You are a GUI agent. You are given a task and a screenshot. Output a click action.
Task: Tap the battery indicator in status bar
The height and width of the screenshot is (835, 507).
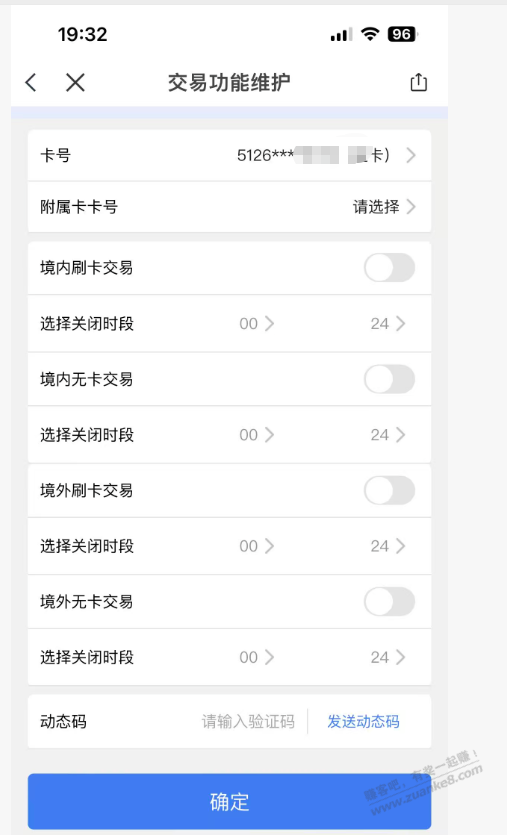tap(403, 35)
